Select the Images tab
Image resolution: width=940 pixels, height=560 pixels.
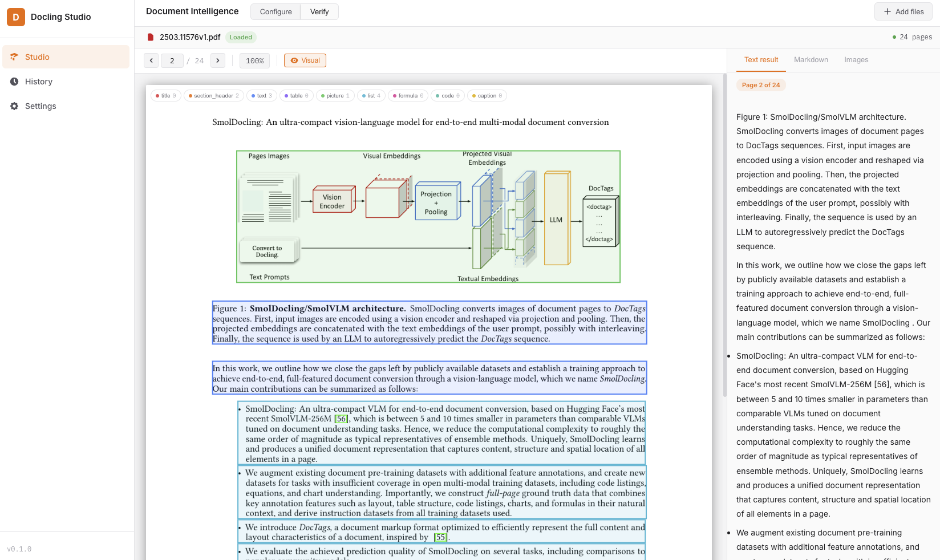(856, 60)
